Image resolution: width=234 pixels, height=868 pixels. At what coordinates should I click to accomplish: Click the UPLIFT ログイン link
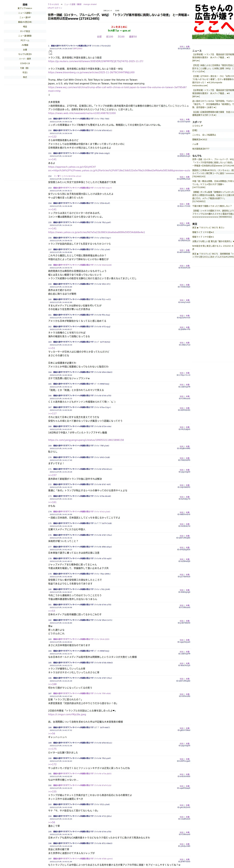click(55, 8)
